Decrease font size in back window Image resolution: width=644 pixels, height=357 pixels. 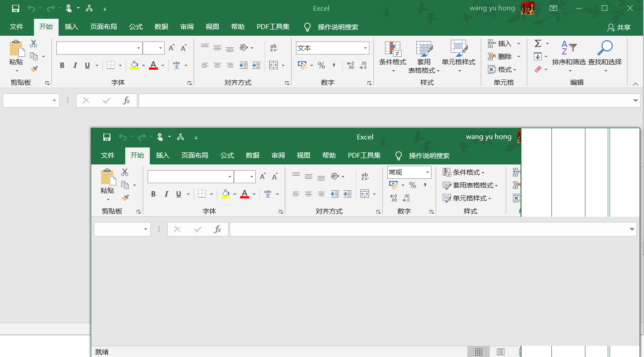pyautogui.click(x=183, y=48)
